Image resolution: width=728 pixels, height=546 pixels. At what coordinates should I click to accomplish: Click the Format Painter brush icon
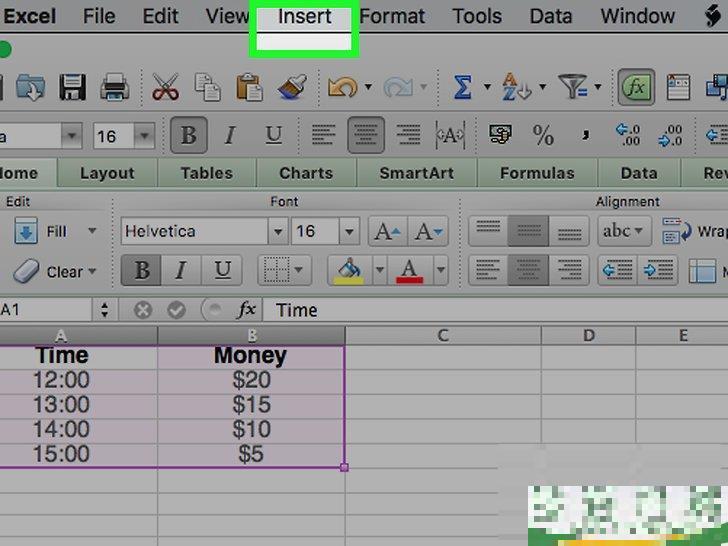291,88
